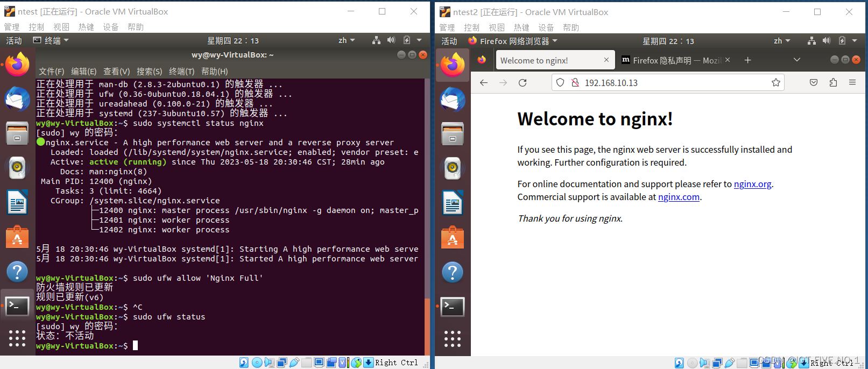List all tabs chevron in Firefox
This screenshot has height=369, width=868.
coord(797,60)
